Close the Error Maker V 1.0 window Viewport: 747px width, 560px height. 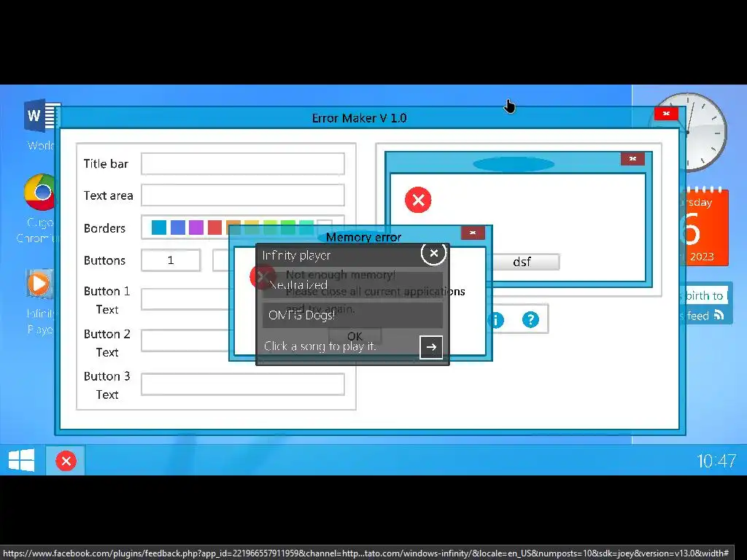666,113
